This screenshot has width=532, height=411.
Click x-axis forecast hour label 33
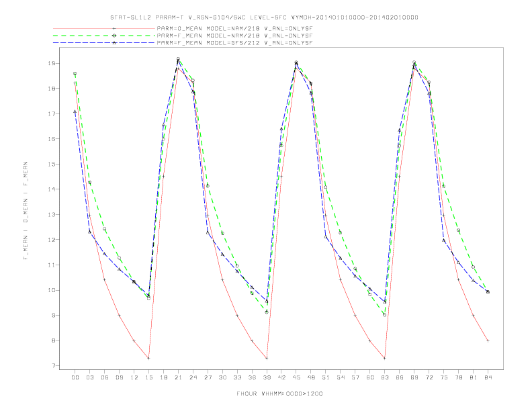[x=237, y=377]
